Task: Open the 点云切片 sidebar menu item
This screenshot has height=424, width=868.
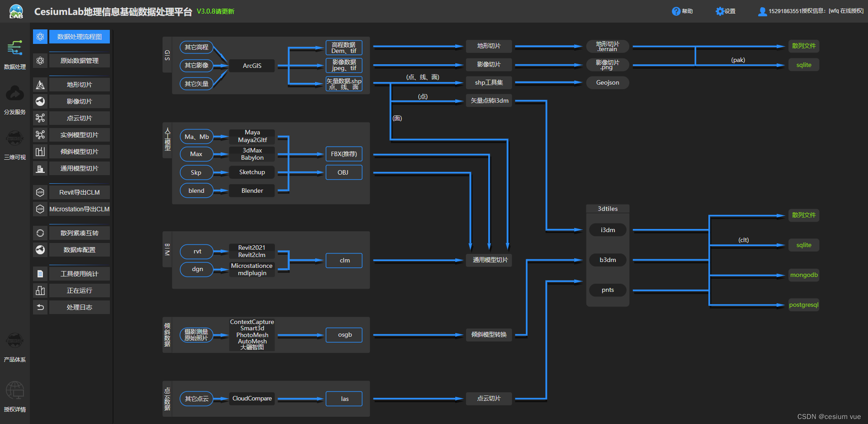Action: 80,118
